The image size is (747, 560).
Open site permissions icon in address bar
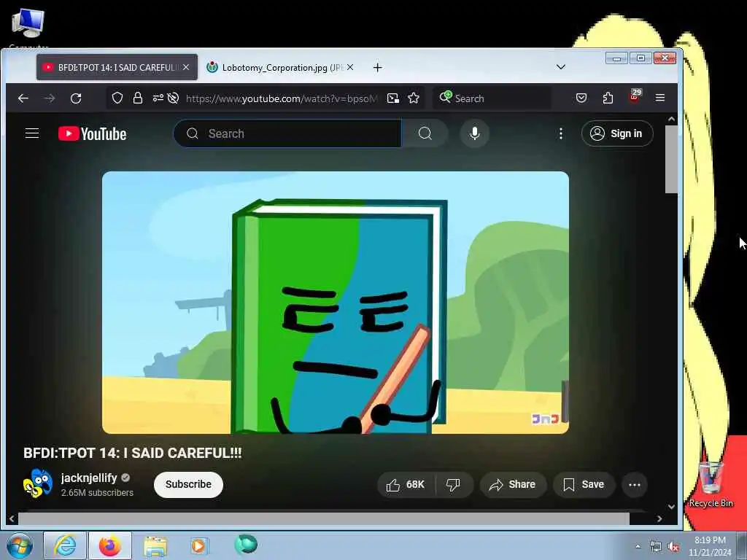pos(158,98)
